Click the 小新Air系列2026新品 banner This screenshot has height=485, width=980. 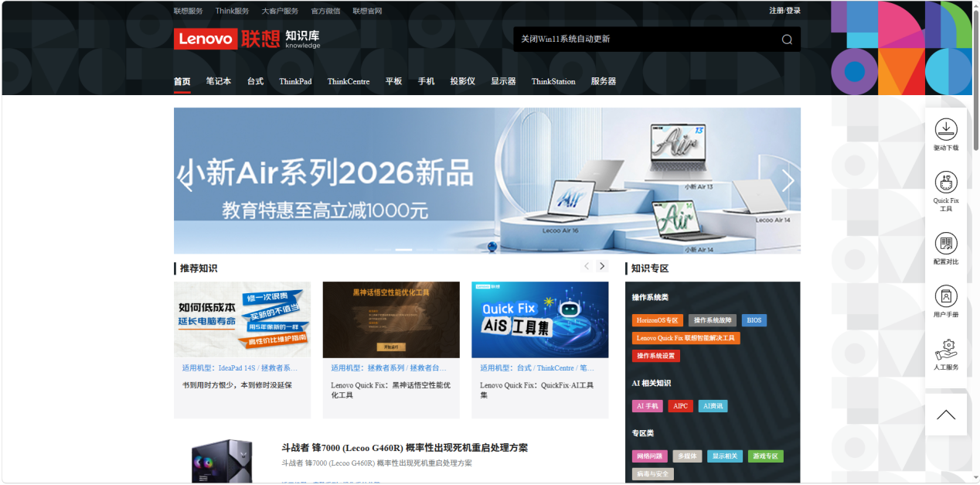click(x=487, y=180)
